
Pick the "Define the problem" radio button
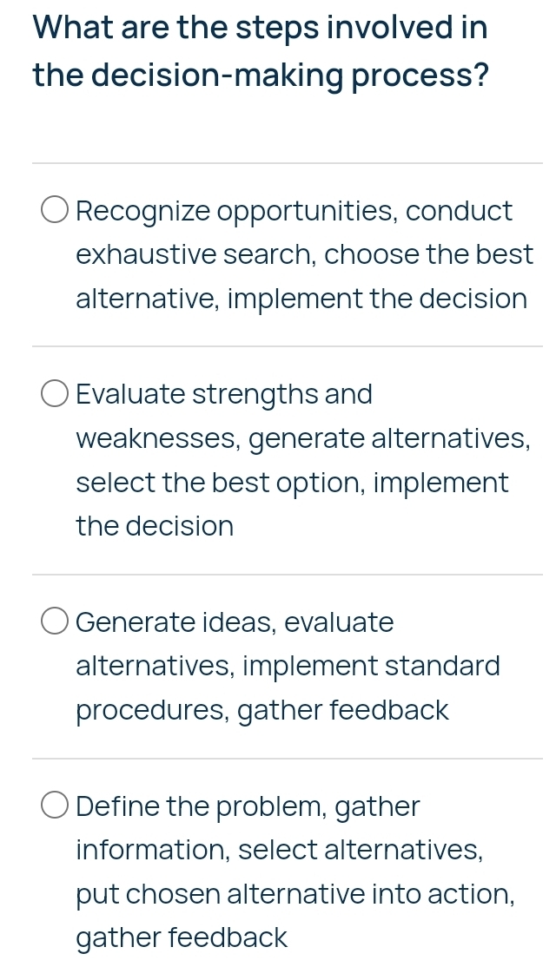click(x=54, y=806)
